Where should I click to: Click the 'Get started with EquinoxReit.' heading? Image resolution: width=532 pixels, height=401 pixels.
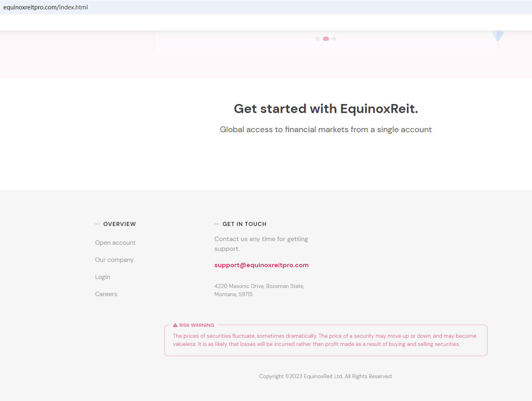326,109
